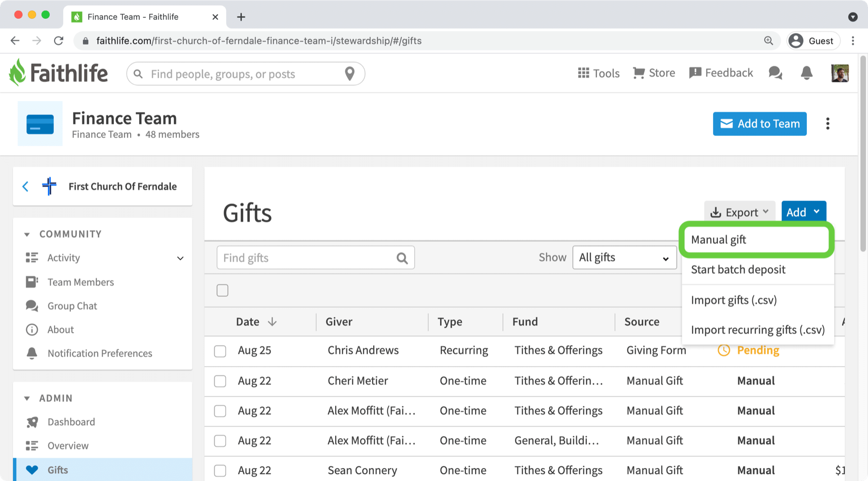Select the Sean Connery gift checkbox
868x481 pixels.
click(220, 471)
